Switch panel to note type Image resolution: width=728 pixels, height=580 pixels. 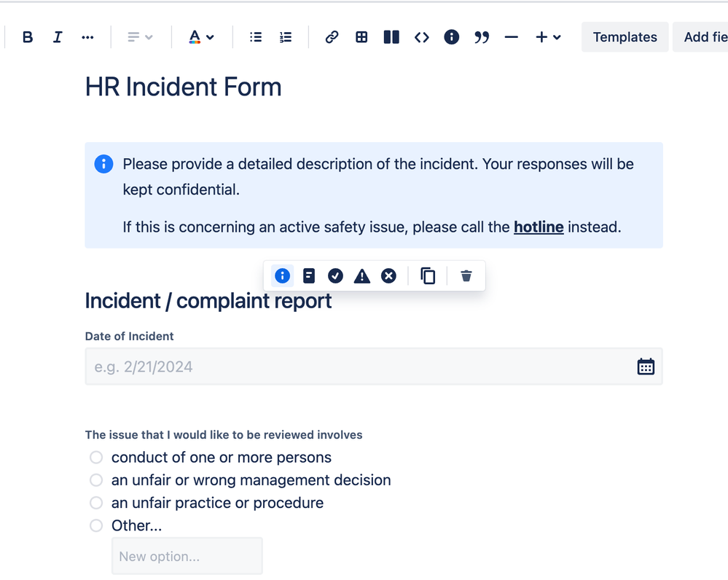pos(309,276)
